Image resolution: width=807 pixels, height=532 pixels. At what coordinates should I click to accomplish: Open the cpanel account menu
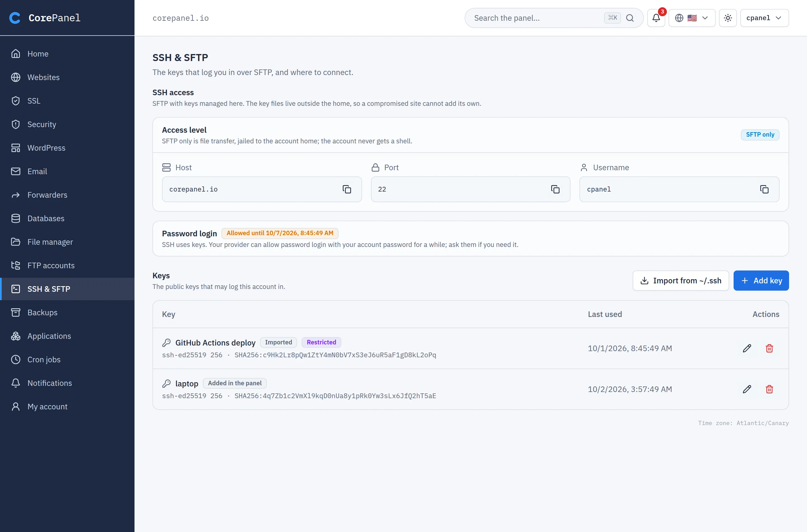point(764,18)
